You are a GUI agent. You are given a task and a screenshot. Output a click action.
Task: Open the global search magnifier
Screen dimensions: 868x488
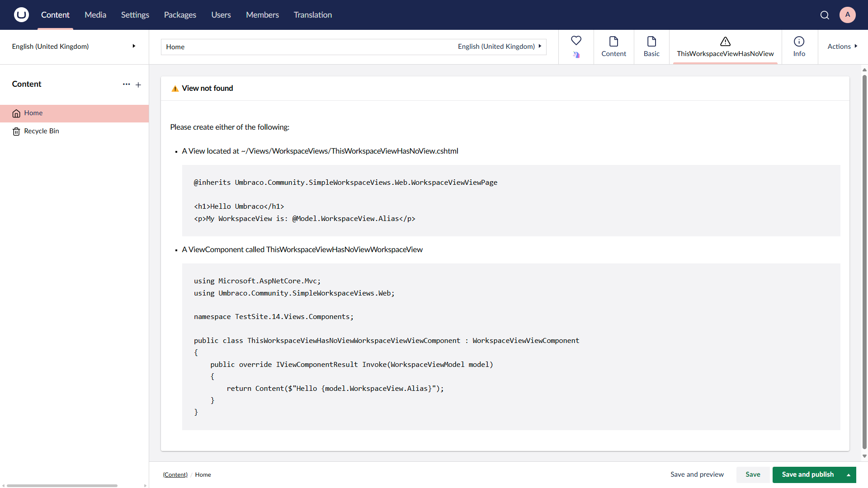click(825, 14)
